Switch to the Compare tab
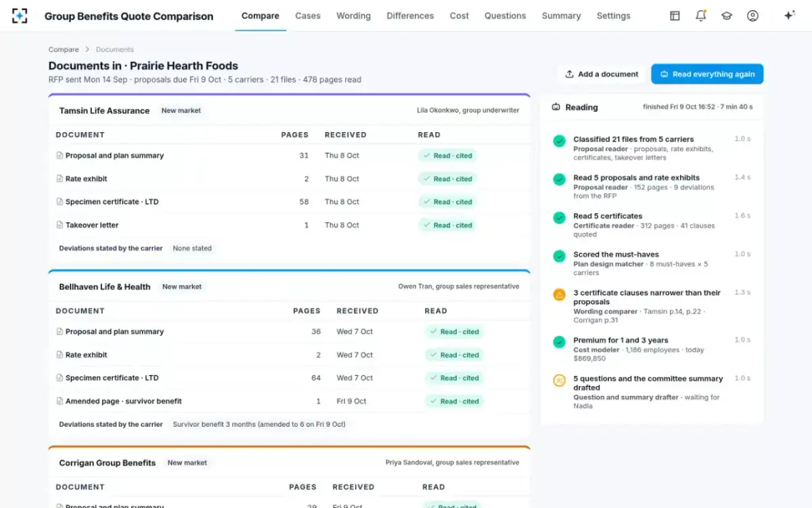 (x=261, y=16)
